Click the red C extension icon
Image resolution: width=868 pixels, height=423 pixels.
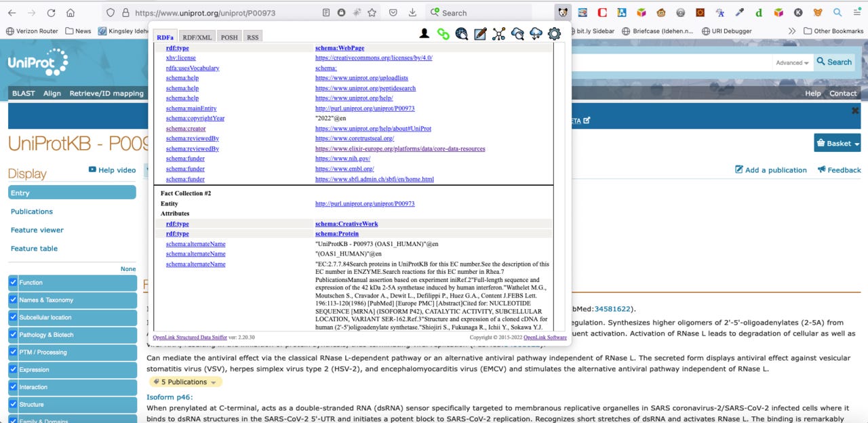point(602,12)
